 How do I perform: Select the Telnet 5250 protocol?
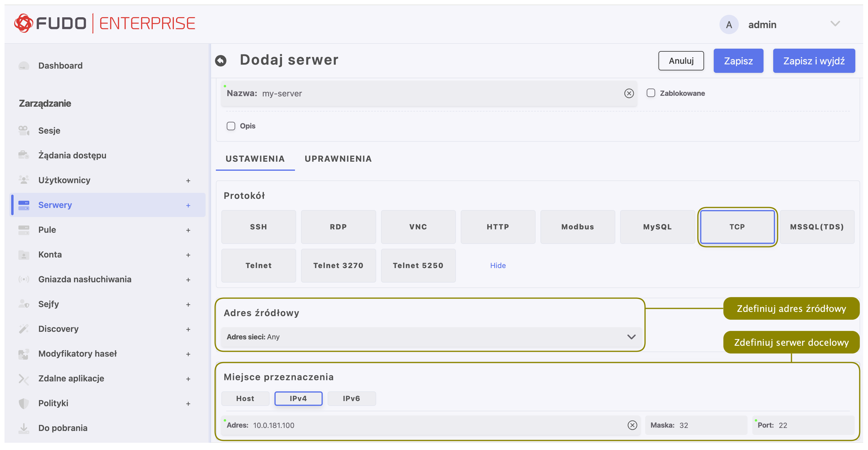coord(418,265)
